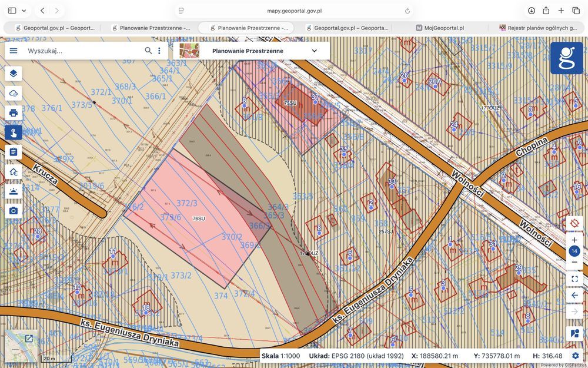Go back to previous map extent
The height and width of the screenshot is (368, 588).
574,295
